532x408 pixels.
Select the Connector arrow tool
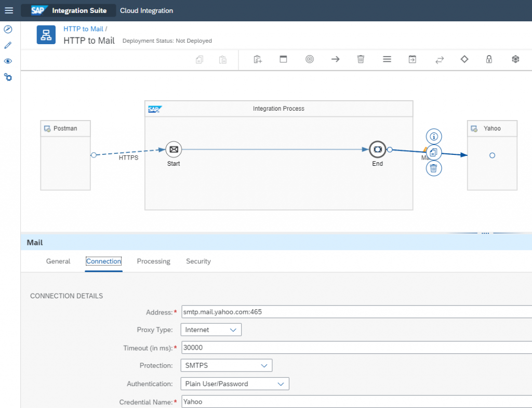[336, 59]
